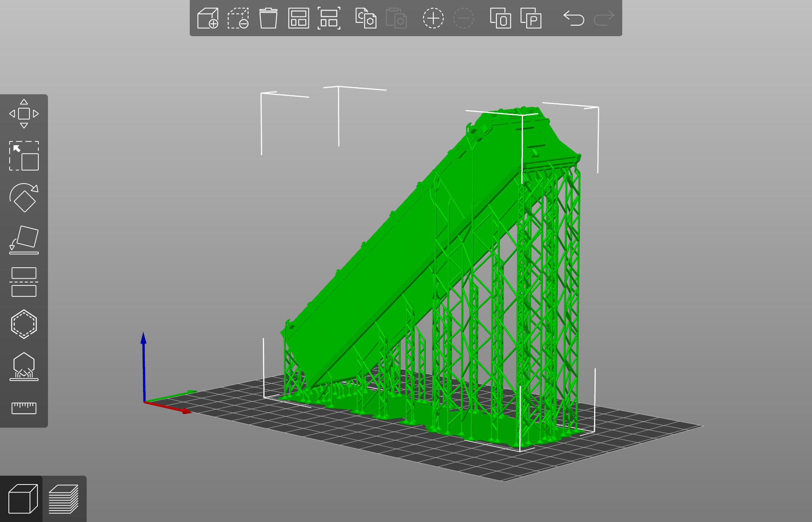Select Place on face tool
Screen dimensions: 812x522
(24, 240)
